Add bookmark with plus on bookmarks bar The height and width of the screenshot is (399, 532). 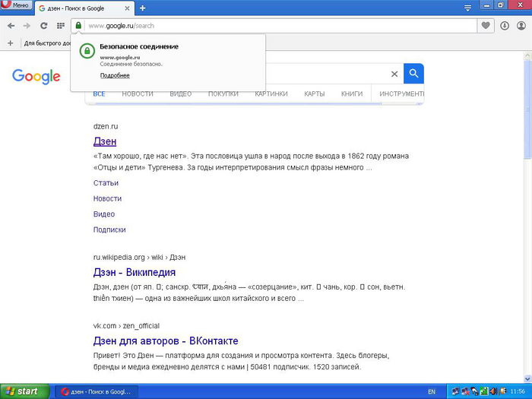click(x=10, y=43)
